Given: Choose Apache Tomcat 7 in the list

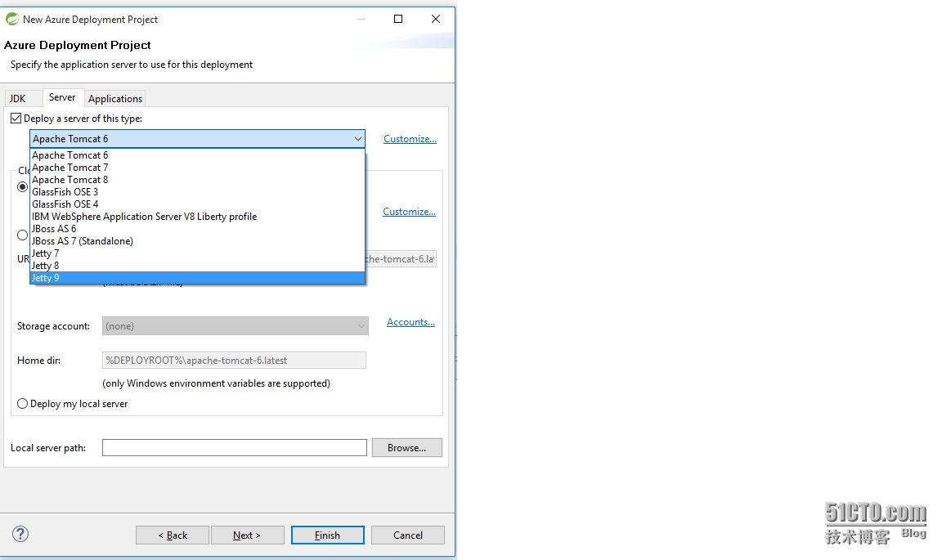Looking at the screenshot, I should point(197,168).
